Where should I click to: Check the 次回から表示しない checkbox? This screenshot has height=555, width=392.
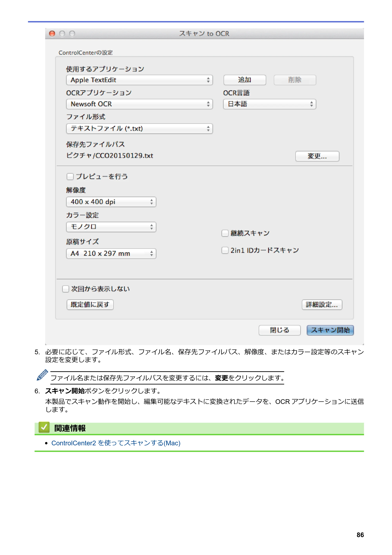pyautogui.click(x=65, y=289)
